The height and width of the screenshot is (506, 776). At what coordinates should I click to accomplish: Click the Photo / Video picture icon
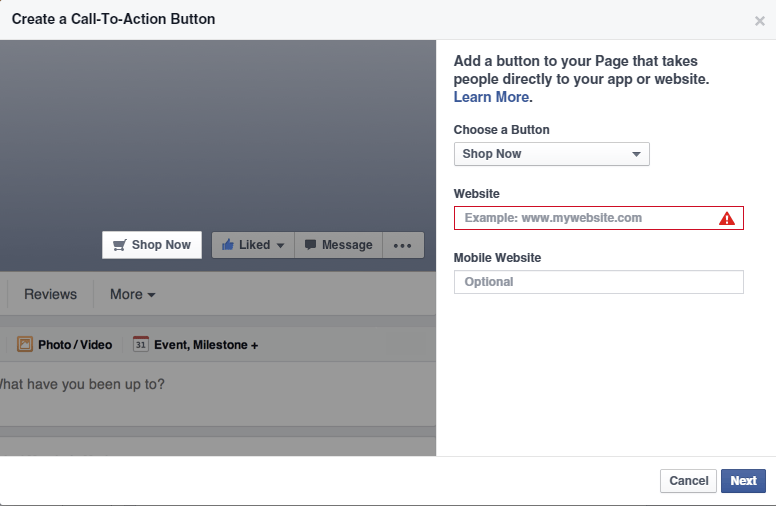point(25,345)
